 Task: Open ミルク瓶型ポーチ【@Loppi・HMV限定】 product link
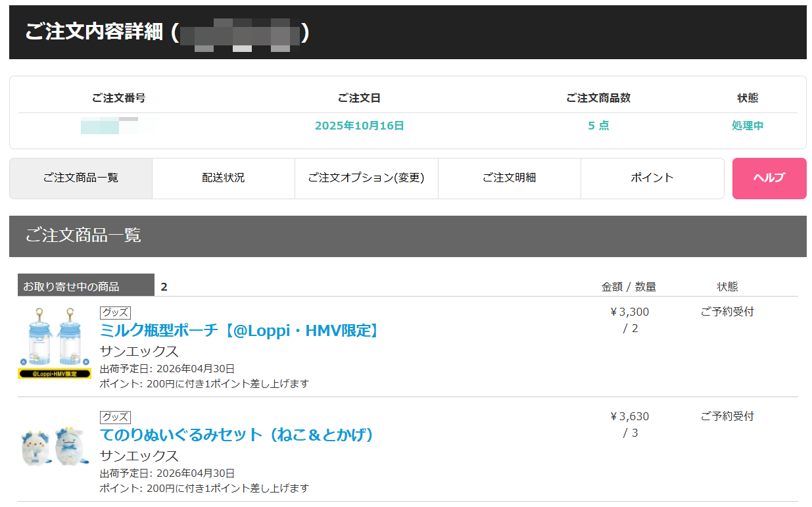coord(241,330)
